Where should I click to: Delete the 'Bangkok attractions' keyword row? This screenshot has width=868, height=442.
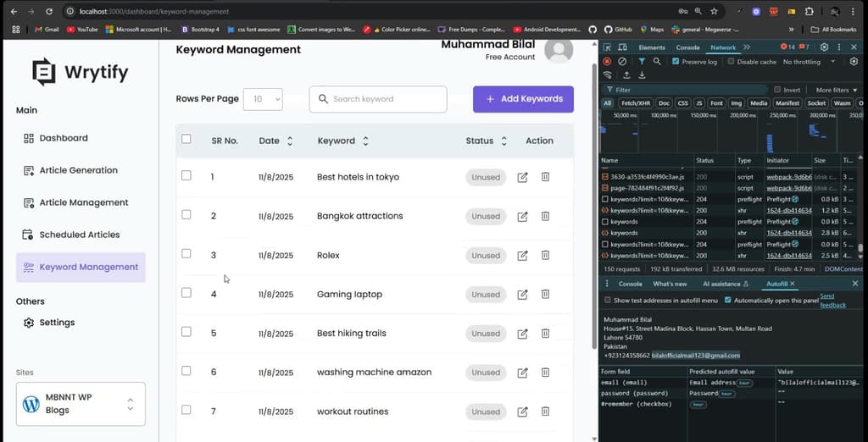545,216
